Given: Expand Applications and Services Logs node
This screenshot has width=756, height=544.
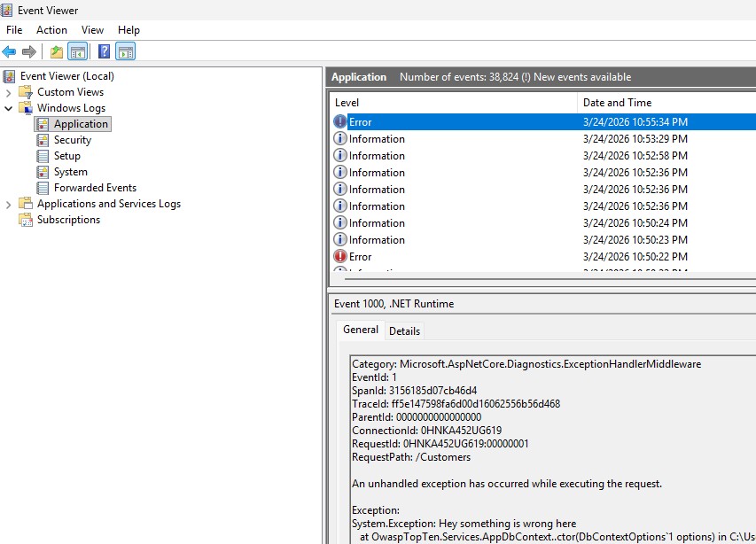Looking at the screenshot, I should (8, 205).
